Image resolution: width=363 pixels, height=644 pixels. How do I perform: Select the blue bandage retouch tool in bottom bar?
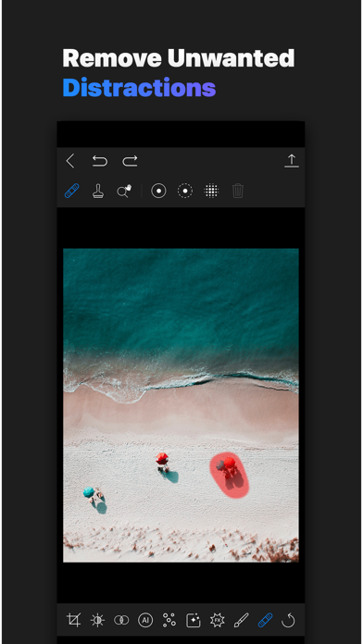tap(265, 620)
